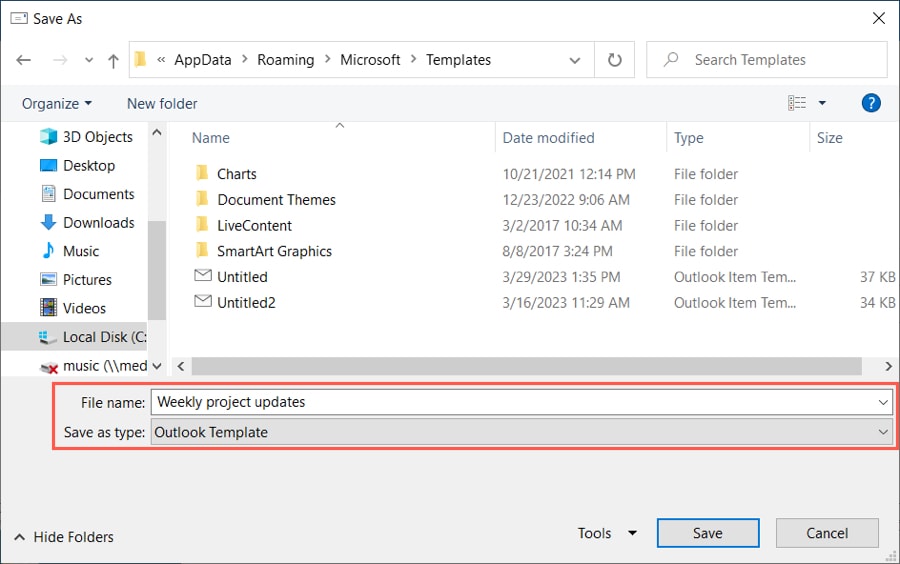Click the 34 KB size value

tap(877, 303)
